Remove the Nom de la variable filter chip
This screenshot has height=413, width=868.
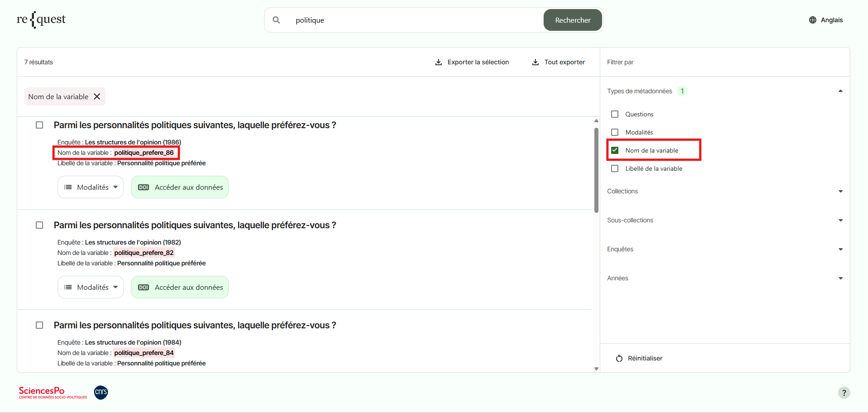(x=97, y=96)
